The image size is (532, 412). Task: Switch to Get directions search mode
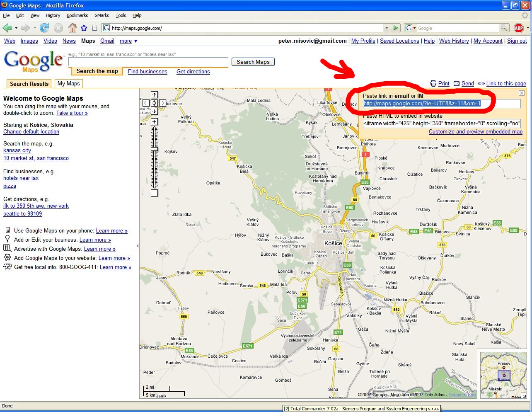coord(193,71)
